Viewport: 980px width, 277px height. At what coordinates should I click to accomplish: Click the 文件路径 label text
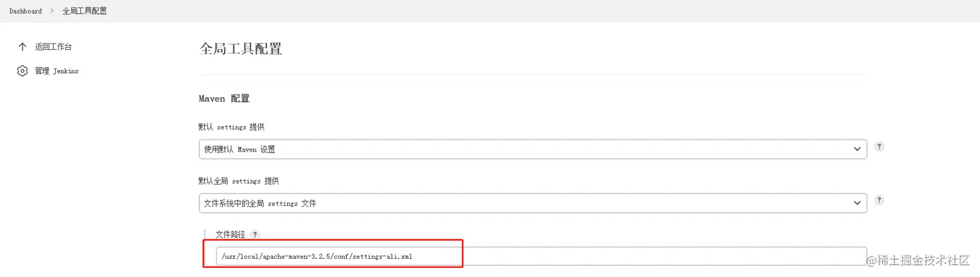coord(231,234)
